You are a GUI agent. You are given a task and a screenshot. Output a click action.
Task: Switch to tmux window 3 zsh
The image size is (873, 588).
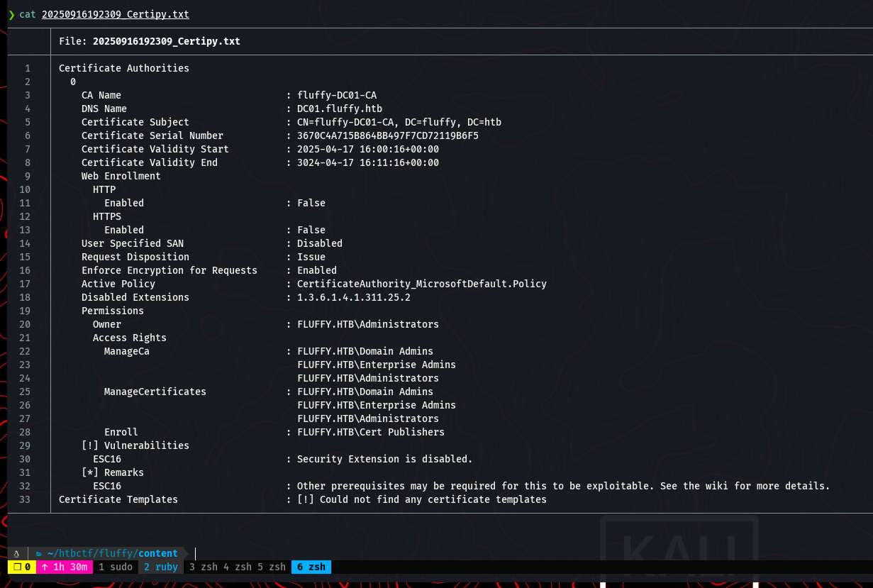(204, 567)
